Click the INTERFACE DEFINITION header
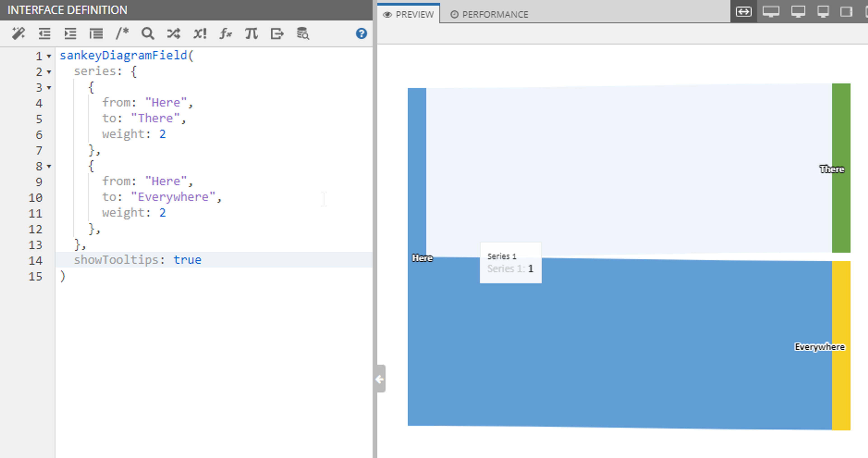This screenshot has width=868, height=458. (x=67, y=10)
